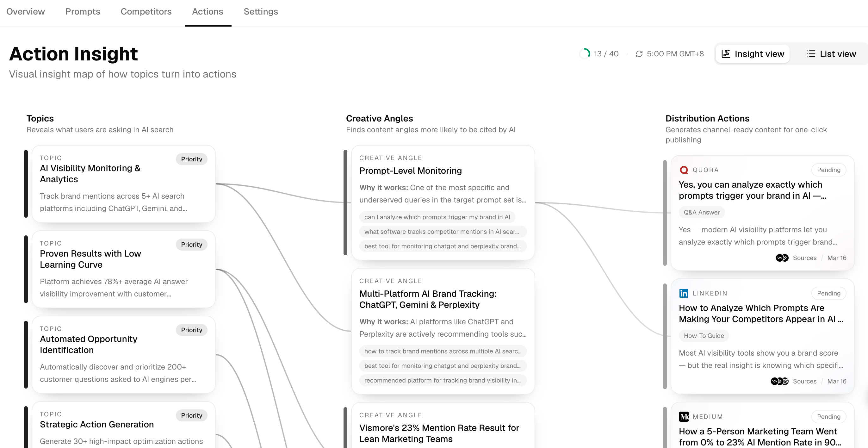This screenshot has height=448, width=868.
Task: Click the circular progress indicator near 13 / 40
Action: [x=585, y=53]
